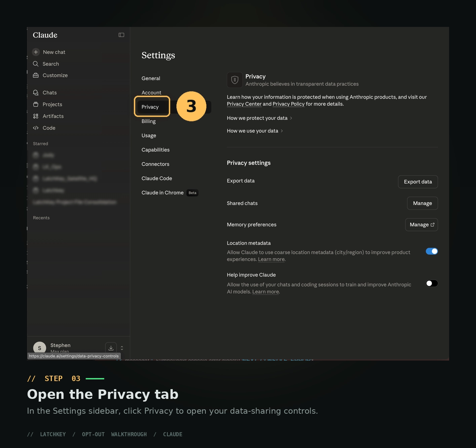Open Chats using the bubble icon
The width and height of the screenshot is (476, 448).
point(36,92)
